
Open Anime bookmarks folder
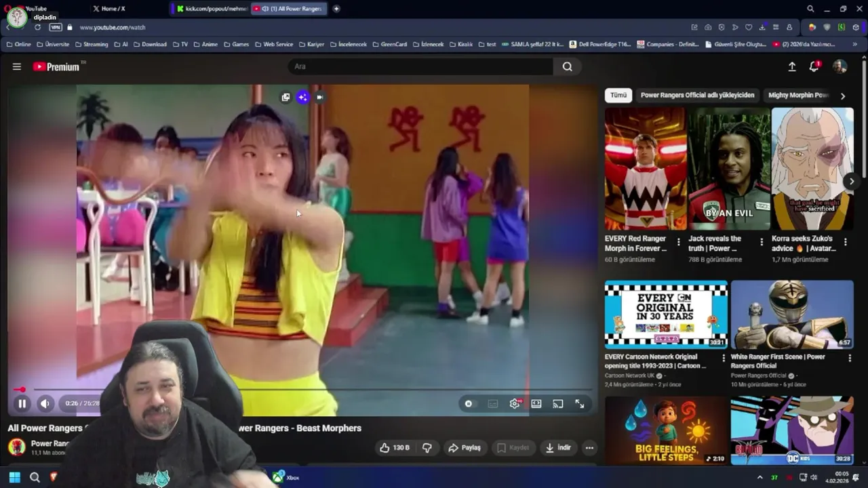point(205,44)
